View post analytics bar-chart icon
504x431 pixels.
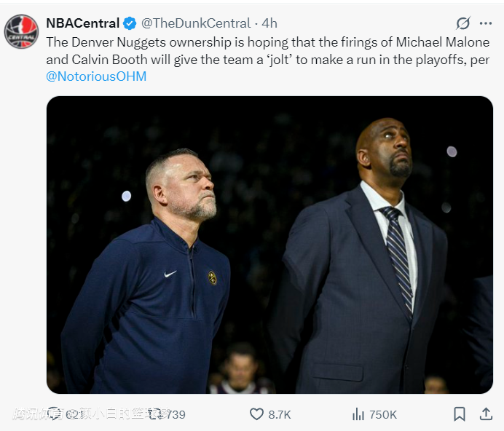[358, 414]
